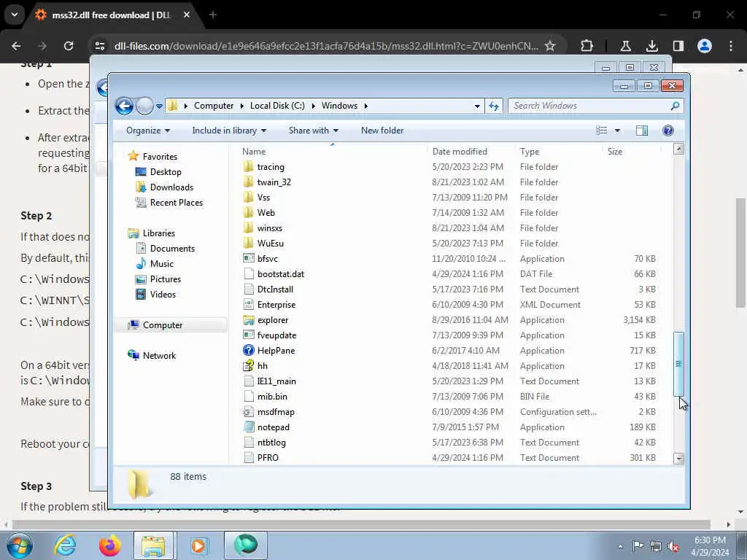Open the Organize menu

(147, 131)
